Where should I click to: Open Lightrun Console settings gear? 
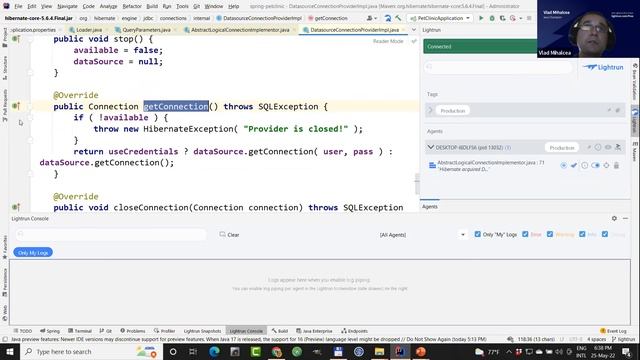click(614, 218)
